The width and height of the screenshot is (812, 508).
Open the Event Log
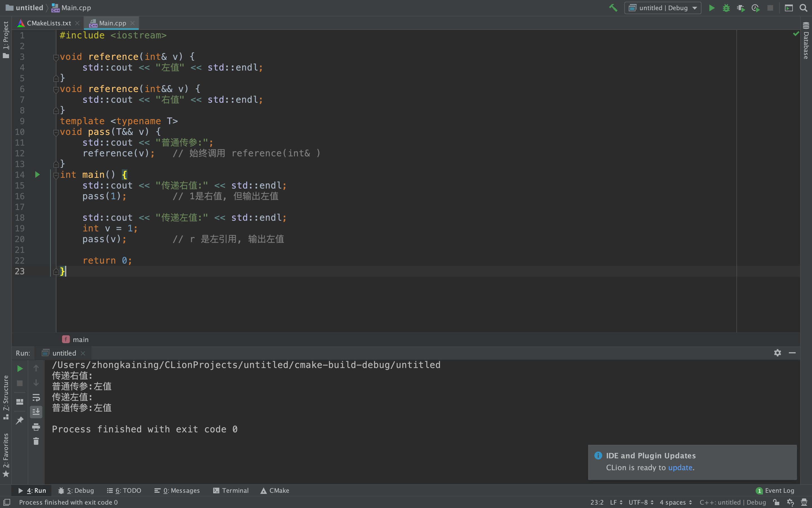pyautogui.click(x=775, y=491)
